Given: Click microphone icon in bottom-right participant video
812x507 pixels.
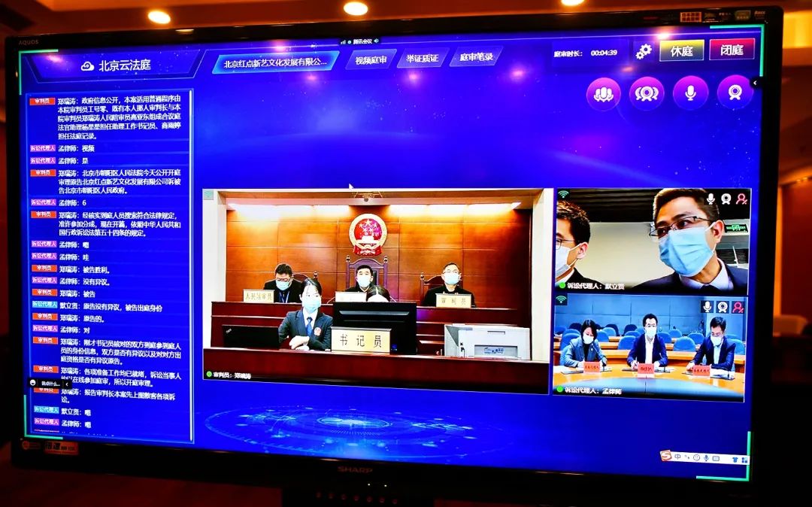Looking at the screenshot, I should click(x=707, y=306).
